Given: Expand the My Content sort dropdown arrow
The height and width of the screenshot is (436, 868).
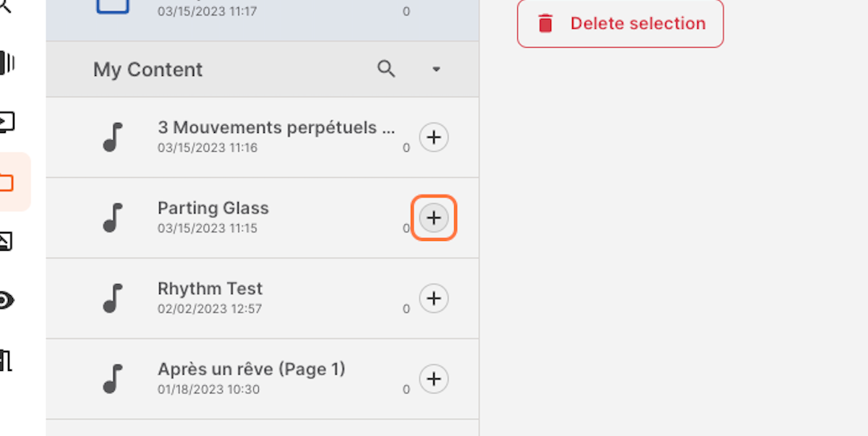Looking at the screenshot, I should pos(436,69).
